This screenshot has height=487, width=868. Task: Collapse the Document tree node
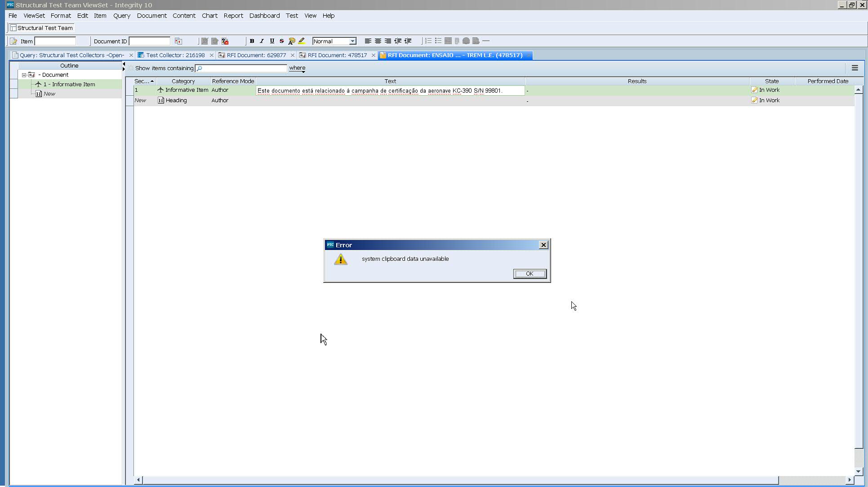pos(24,75)
